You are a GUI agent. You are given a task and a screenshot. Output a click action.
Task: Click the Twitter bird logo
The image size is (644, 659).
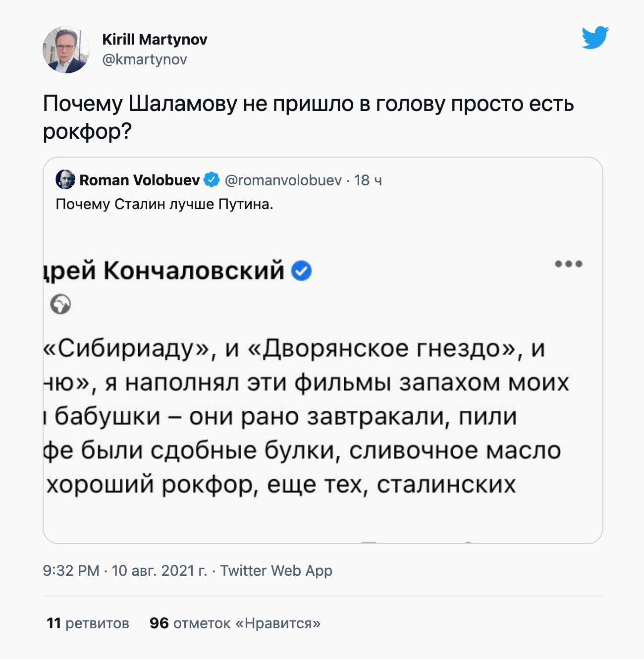tap(594, 38)
